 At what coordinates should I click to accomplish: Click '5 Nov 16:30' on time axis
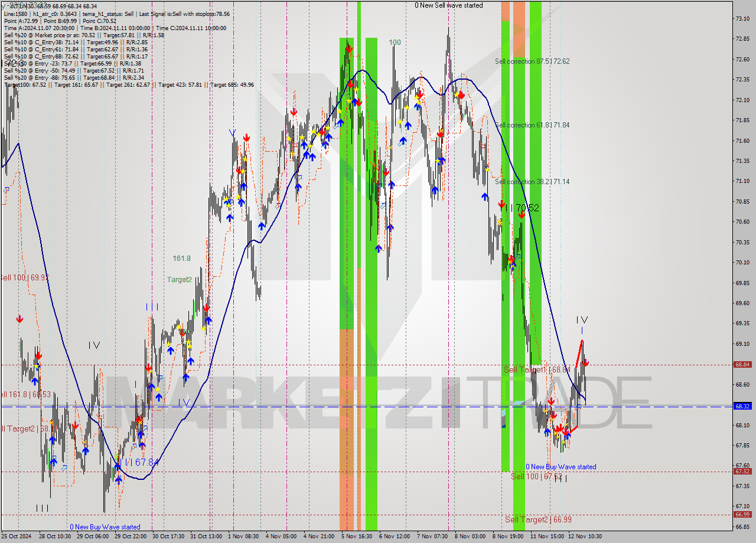click(357, 537)
